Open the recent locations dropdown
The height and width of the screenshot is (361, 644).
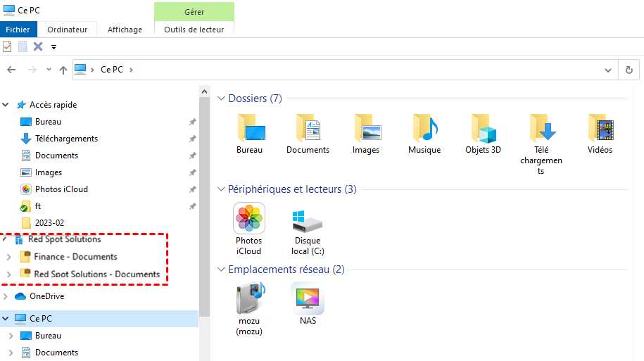[49, 70]
